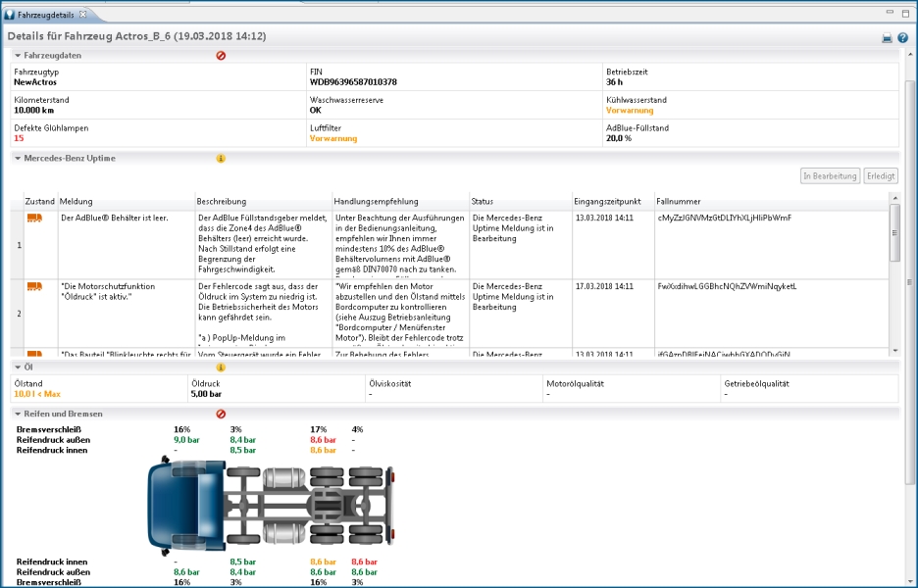Minimize the Fahrzeugdetails view panel
The height and width of the screenshot is (588, 918).
(x=890, y=14)
